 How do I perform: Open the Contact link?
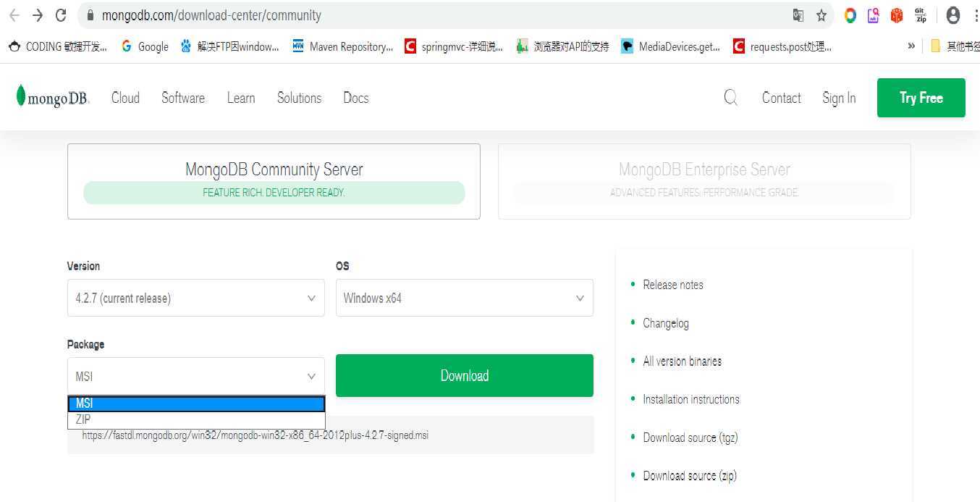coord(781,98)
